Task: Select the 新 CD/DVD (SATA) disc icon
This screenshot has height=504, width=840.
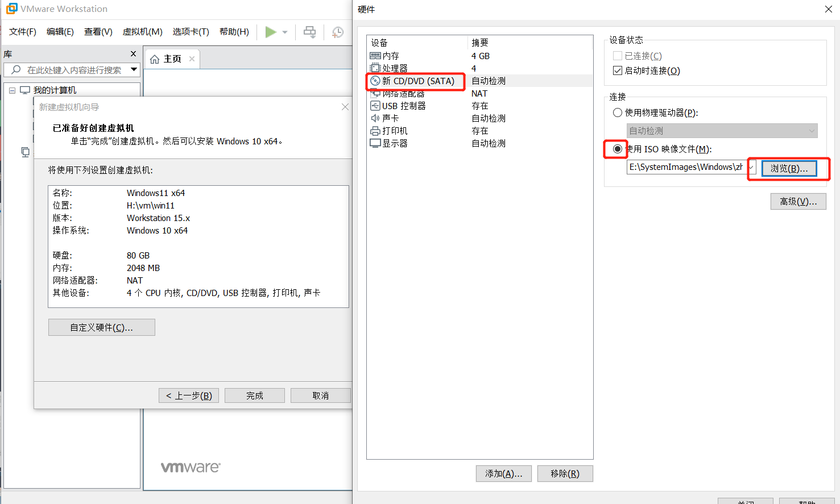Action: coord(375,81)
